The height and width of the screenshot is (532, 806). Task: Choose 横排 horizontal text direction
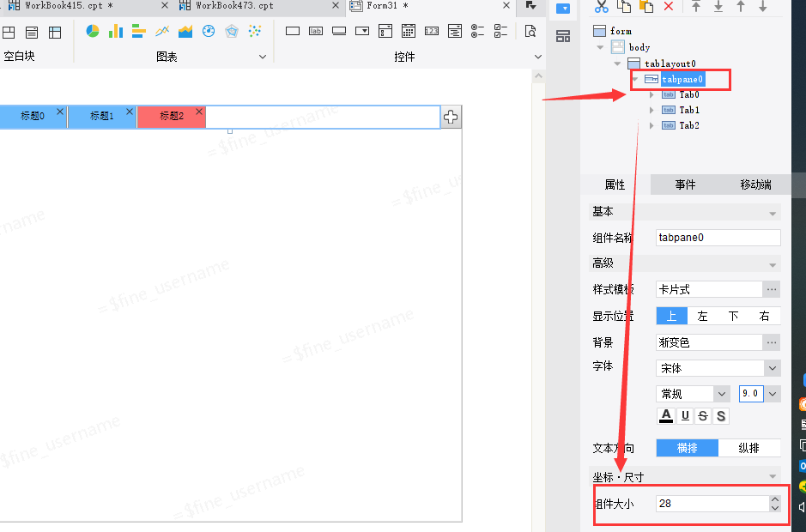pos(688,448)
